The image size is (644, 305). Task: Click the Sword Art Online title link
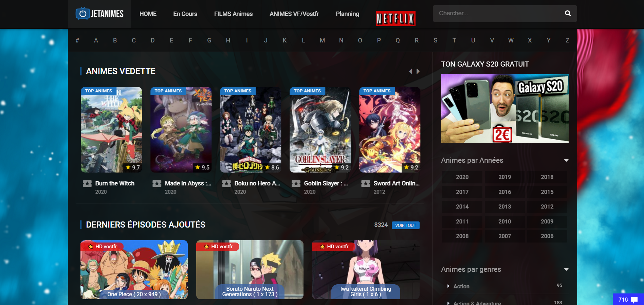point(397,183)
